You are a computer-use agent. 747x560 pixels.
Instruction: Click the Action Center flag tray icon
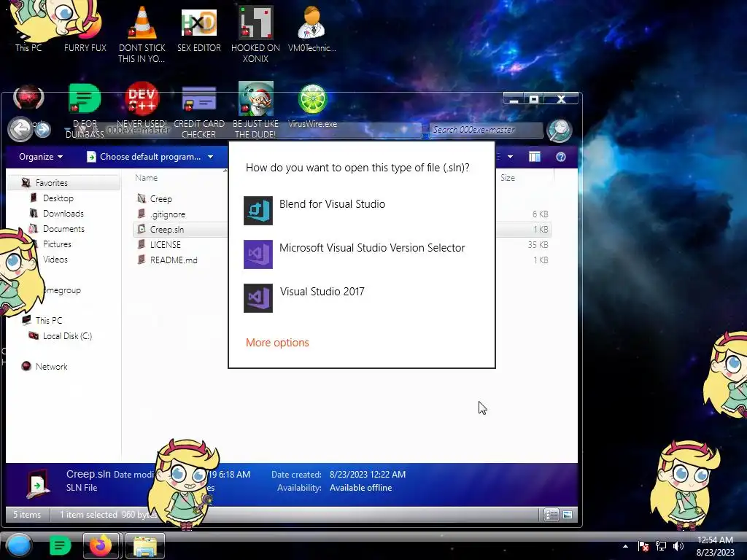tap(643, 545)
